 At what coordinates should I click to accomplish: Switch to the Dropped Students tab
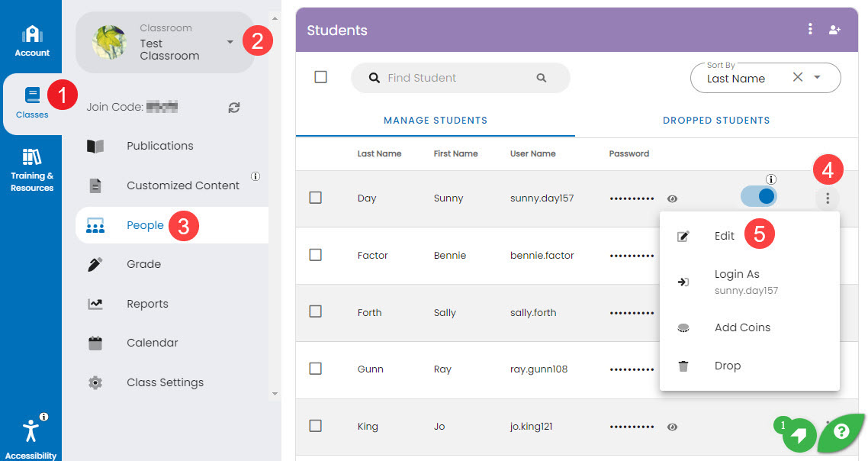click(716, 120)
